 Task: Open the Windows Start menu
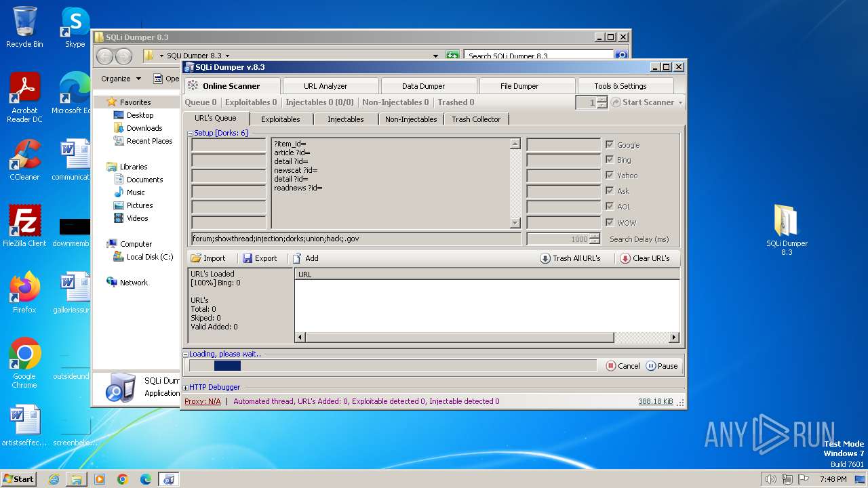[18, 479]
